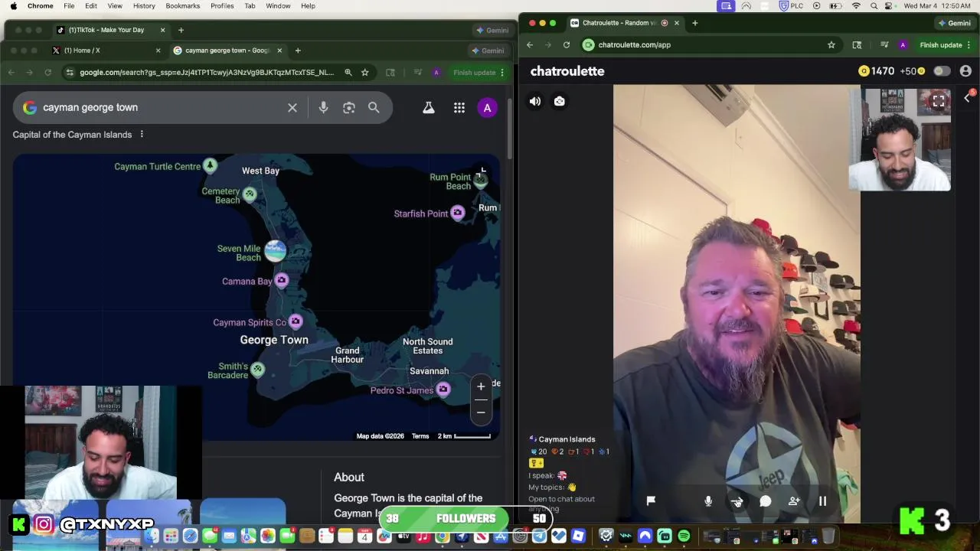The height and width of the screenshot is (551, 980).
Task: Expand Chatroulette side panel chevron
Action: pos(967,97)
